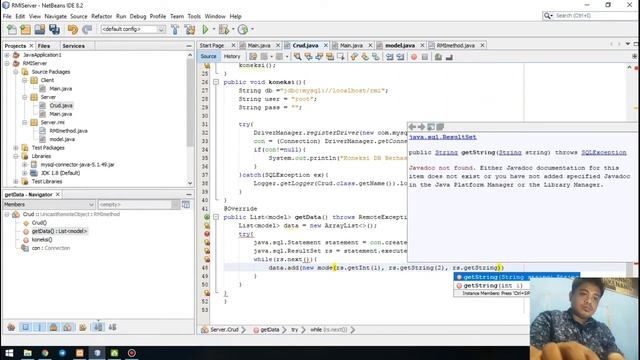The width and height of the screenshot is (640, 360).
Task: Expand the Test Packages node
Action: click(16, 148)
